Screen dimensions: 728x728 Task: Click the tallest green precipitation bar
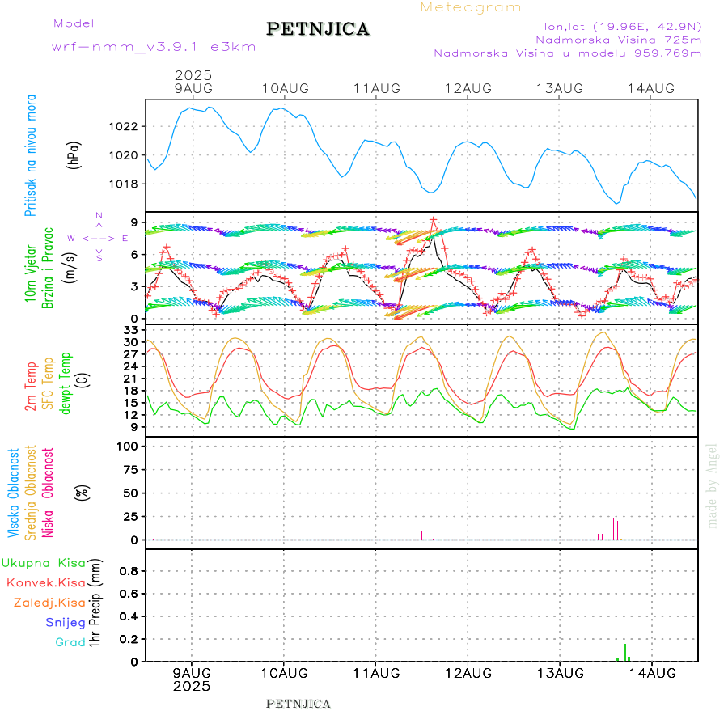(624, 652)
